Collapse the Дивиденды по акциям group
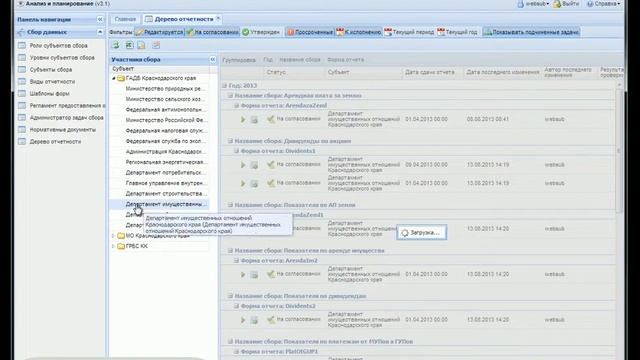 [x=230, y=141]
